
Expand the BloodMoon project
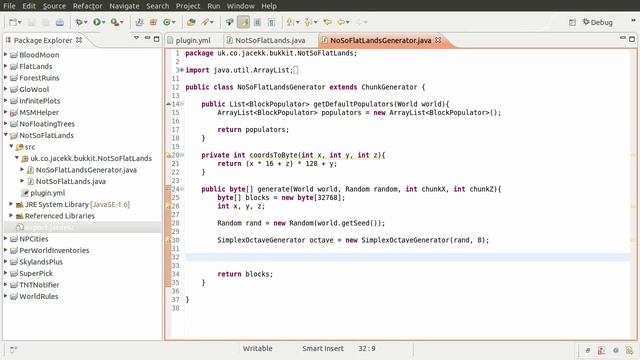click(x=6, y=54)
